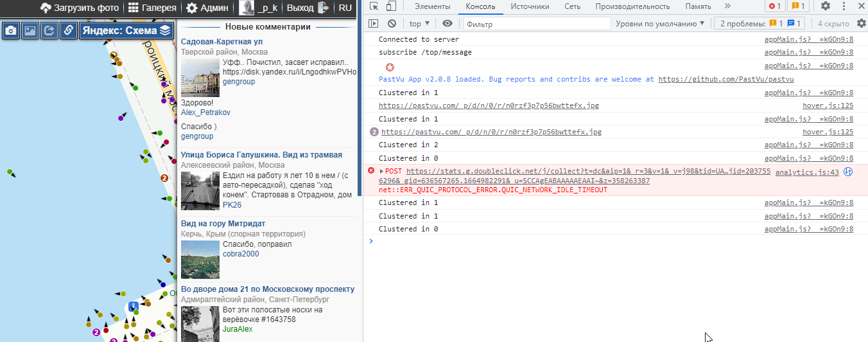Open the _p_k user profile
This screenshot has width=868, height=342.
[x=259, y=8]
